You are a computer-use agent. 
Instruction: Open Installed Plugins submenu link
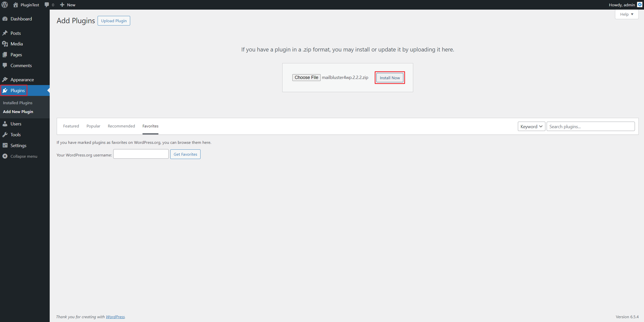point(18,103)
